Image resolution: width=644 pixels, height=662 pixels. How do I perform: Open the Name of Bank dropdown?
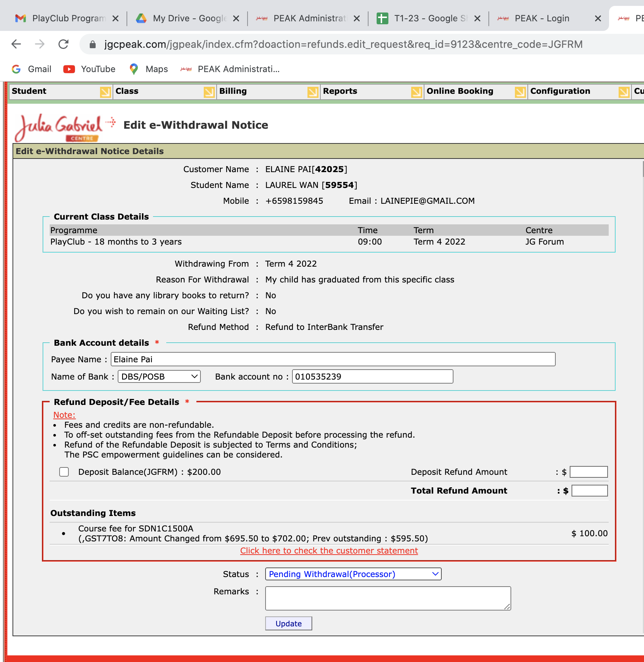159,377
